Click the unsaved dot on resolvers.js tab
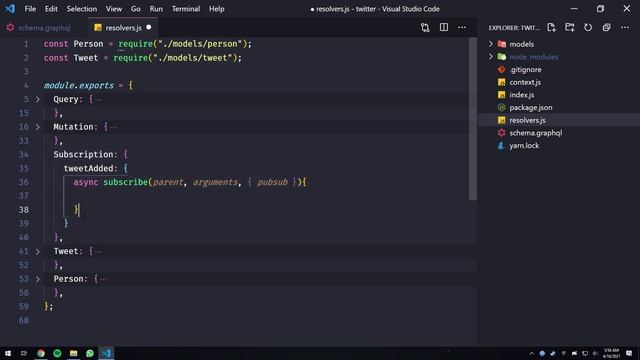Viewport: 640px width, 360px height. tap(149, 27)
